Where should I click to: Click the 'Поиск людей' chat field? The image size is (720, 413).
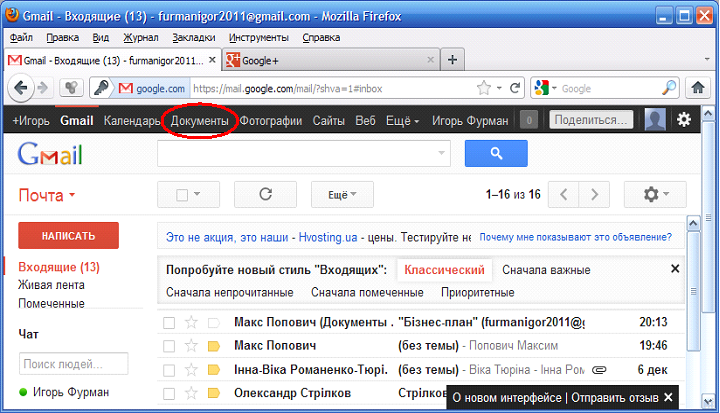73,364
